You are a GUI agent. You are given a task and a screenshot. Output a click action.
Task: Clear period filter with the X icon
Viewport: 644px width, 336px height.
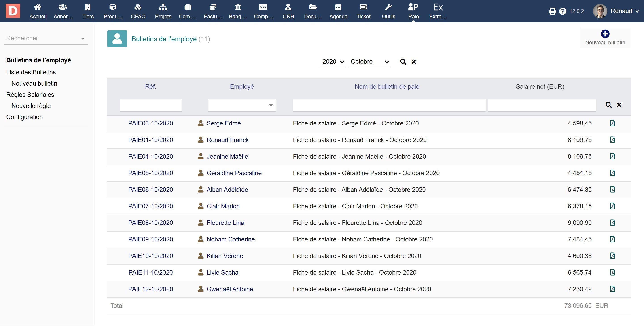point(414,62)
